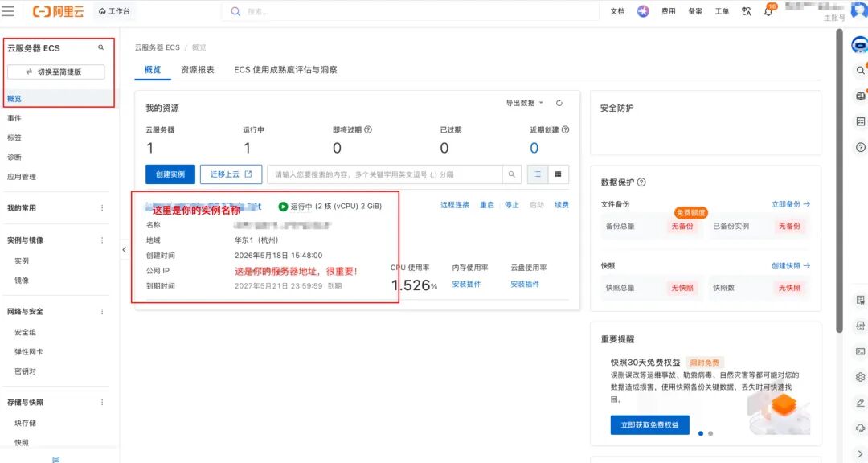Open 密钥对 in the sidebar

click(26, 371)
